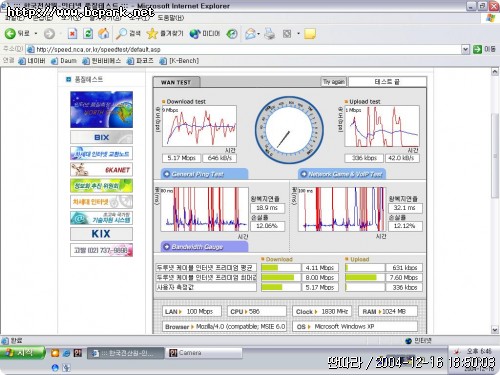Click the address URL input field
Image resolution: width=500 pixels, height=375 pixels.
(x=247, y=50)
